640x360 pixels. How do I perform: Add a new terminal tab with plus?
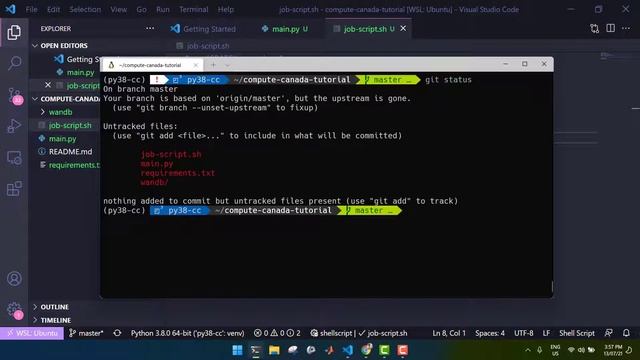[x=213, y=65]
